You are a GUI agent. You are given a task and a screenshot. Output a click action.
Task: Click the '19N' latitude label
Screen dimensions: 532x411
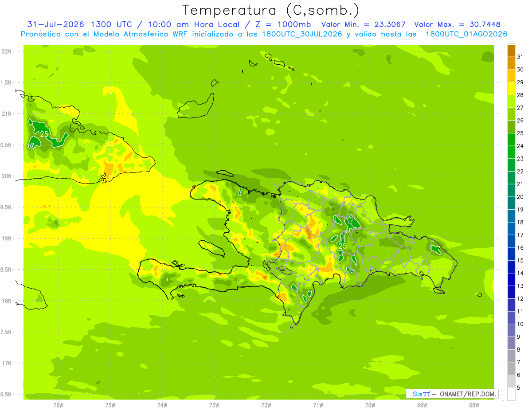[x=7, y=238]
